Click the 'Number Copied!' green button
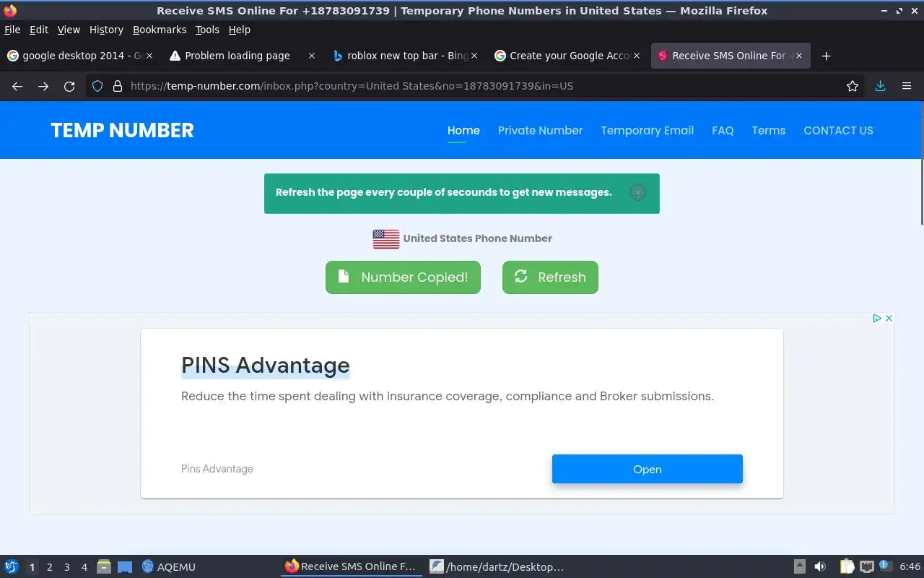 (403, 277)
